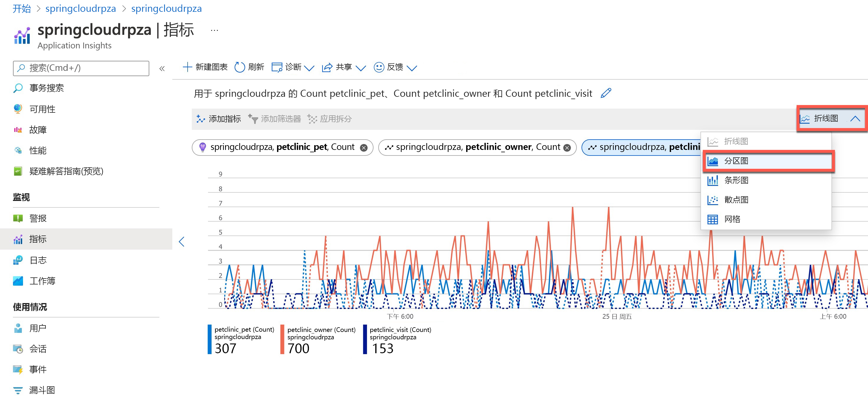The image size is (868, 396).
Task: Select 条形图 bar chart option
Action: pyautogui.click(x=736, y=180)
